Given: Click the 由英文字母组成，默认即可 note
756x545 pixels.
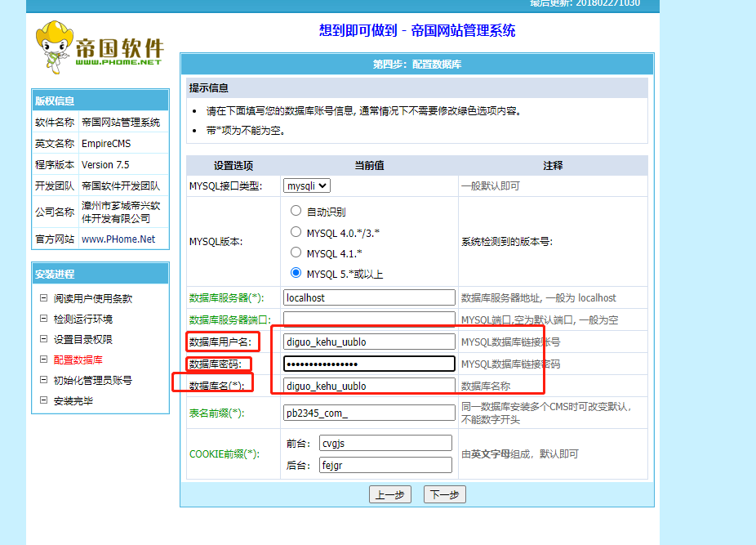Looking at the screenshot, I should tap(520, 453).
